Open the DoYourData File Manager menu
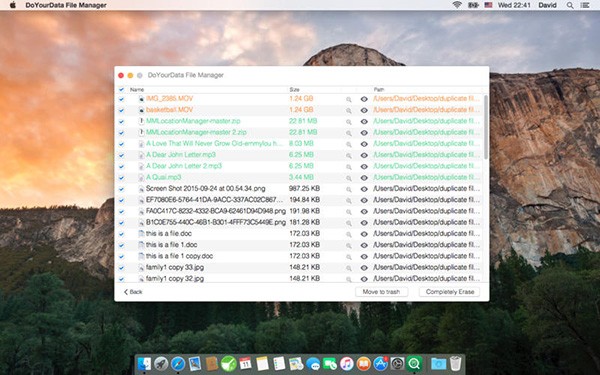Image resolution: width=600 pixels, height=375 pixels. pos(66,5)
